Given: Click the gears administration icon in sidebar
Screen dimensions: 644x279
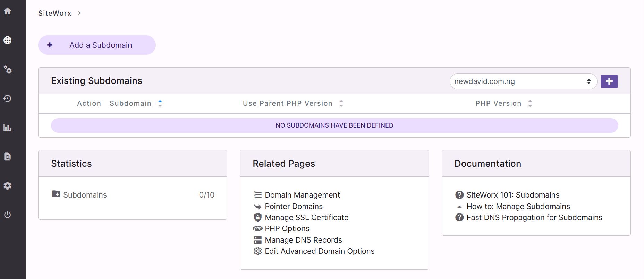Looking at the screenshot, I should coord(8,70).
